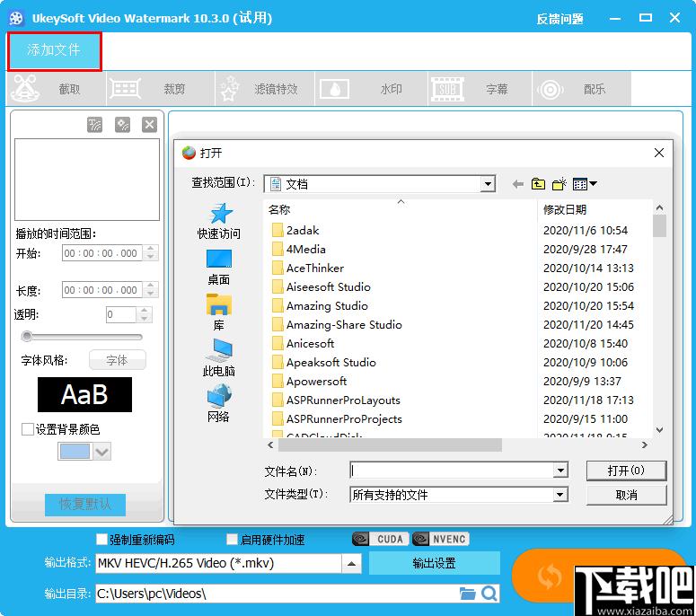Open the view menu dropdown icon
This screenshot has width=696, height=616.
(x=585, y=184)
